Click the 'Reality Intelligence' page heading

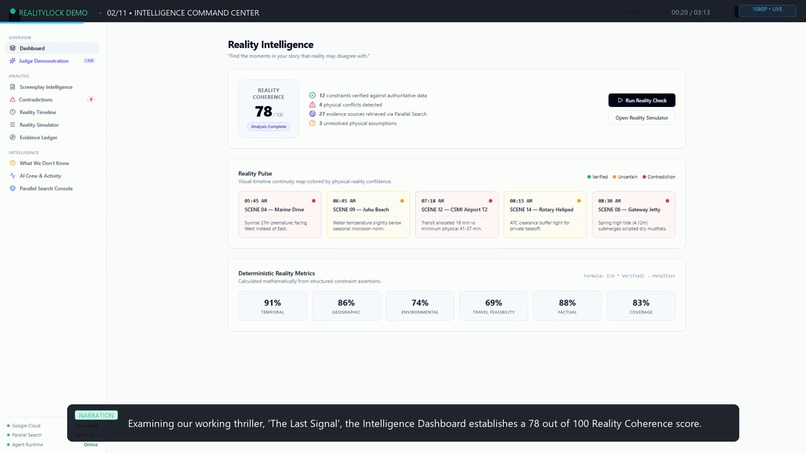(270, 45)
